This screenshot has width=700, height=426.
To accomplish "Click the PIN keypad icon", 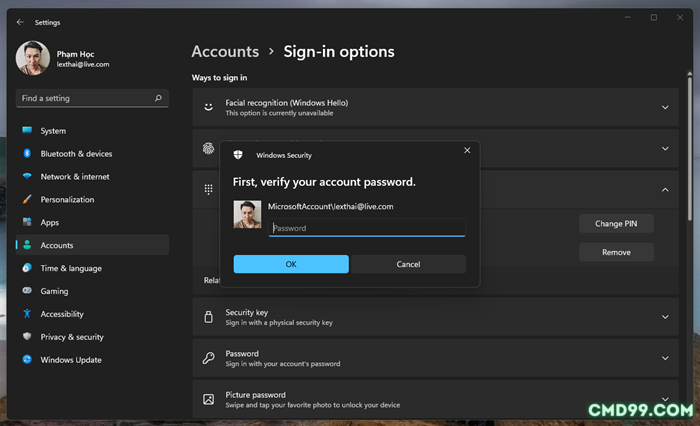I will [208, 189].
